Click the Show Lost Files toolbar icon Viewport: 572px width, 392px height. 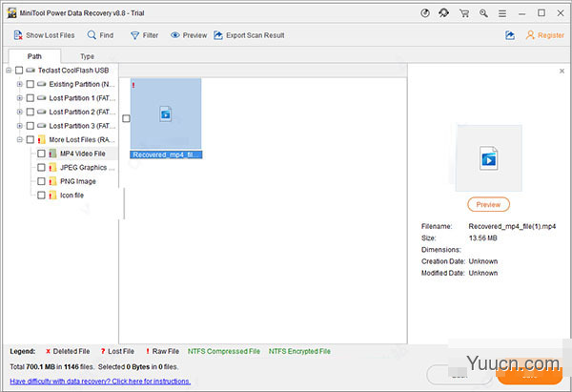[16, 35]
